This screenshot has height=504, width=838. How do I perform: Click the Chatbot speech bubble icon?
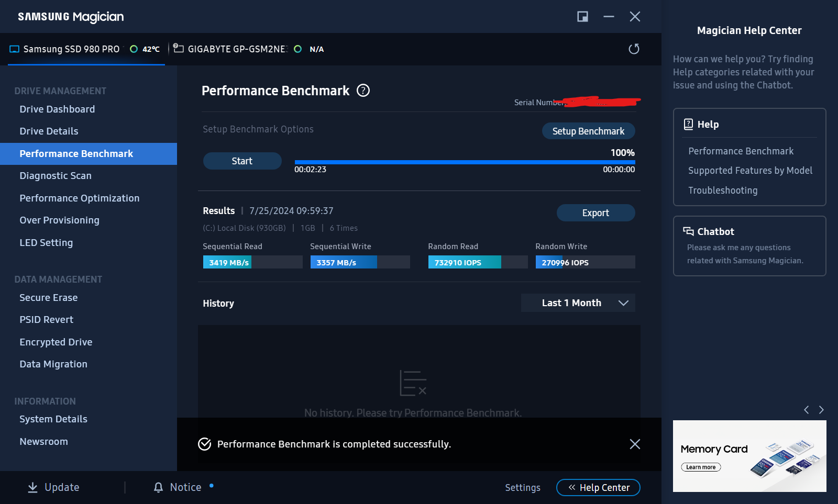tap(688, 231)
